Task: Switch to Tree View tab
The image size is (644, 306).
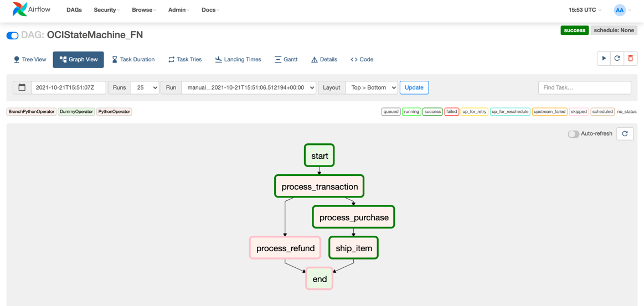Action: (29, 59)
